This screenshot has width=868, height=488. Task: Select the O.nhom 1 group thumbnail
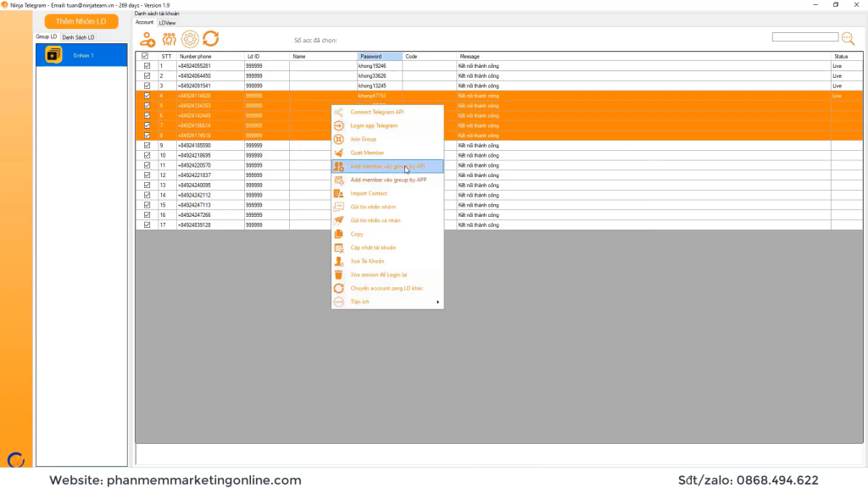tap(53, 55)
